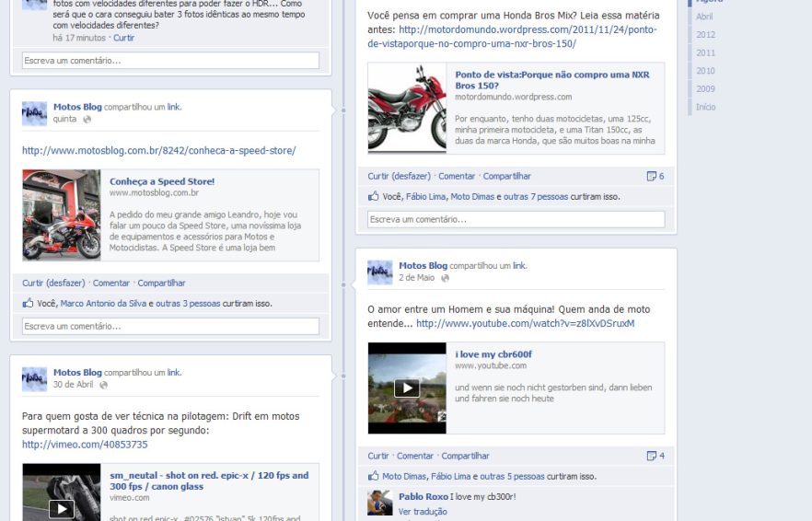Viewport: 812px width, 521px height.
Task: Open the Speed Store motorcycle thumbnail
Action: pos(62,214)
